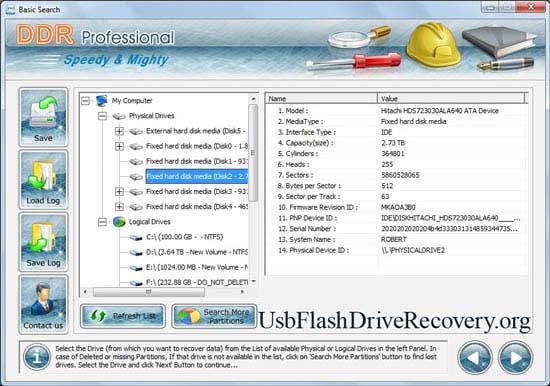Click the tree horizontal scrollbar thumb
The height and width of the screenshot is (386, 550).
coord(149,292)
